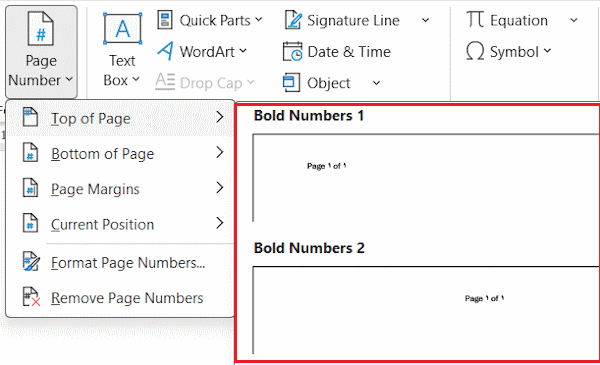Screen dimensions: 600x365
Task: Expand the Top of Page submenu chevron
Action: point(220,117)
